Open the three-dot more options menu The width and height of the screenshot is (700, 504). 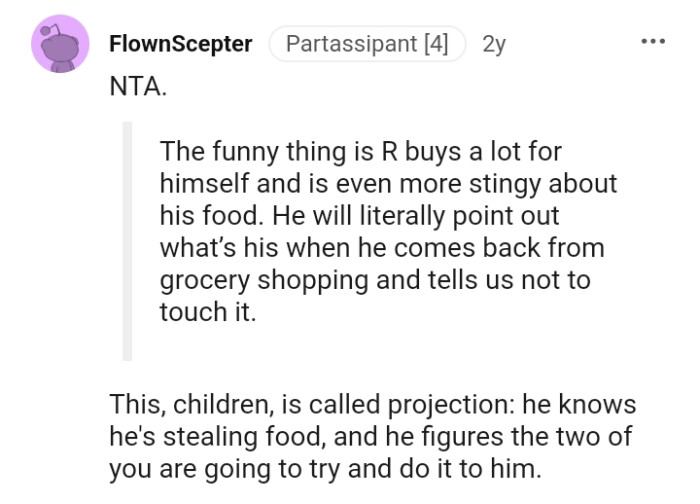click(x=652, y=43)
